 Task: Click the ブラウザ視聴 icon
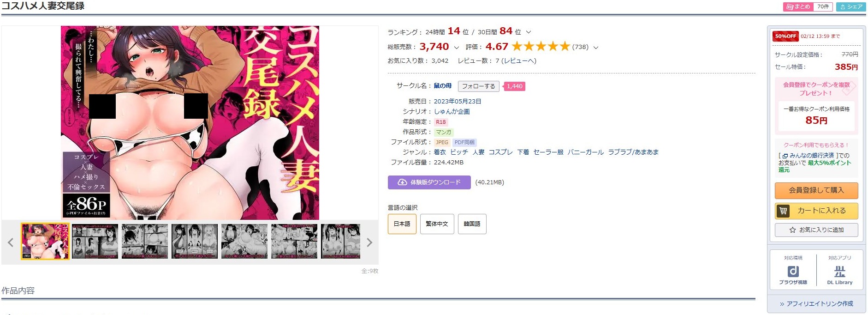[793, 271]
